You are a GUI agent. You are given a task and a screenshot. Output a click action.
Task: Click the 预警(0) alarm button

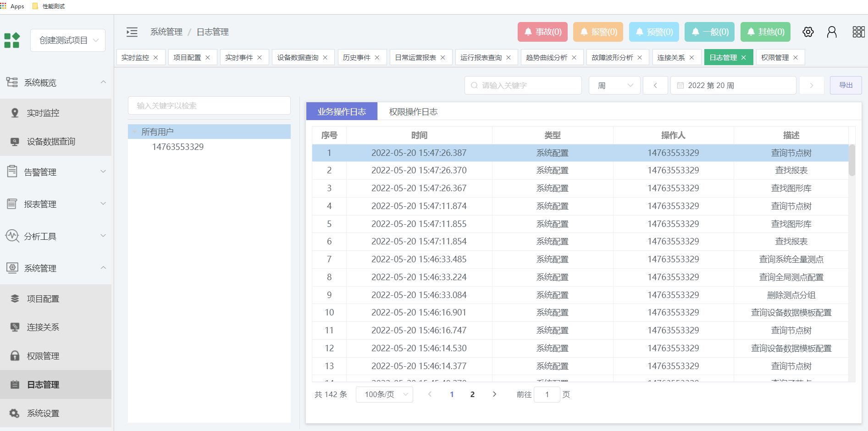[654, 32]
